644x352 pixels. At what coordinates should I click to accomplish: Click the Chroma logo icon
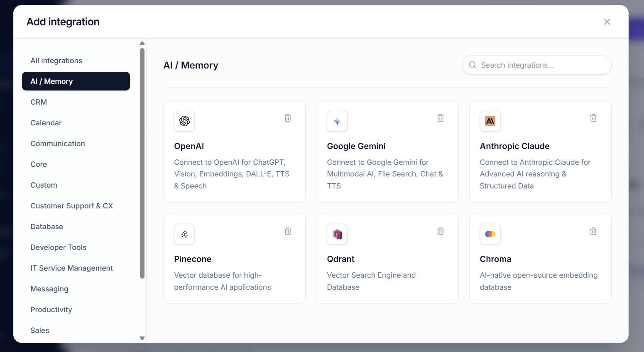point(490,234)
